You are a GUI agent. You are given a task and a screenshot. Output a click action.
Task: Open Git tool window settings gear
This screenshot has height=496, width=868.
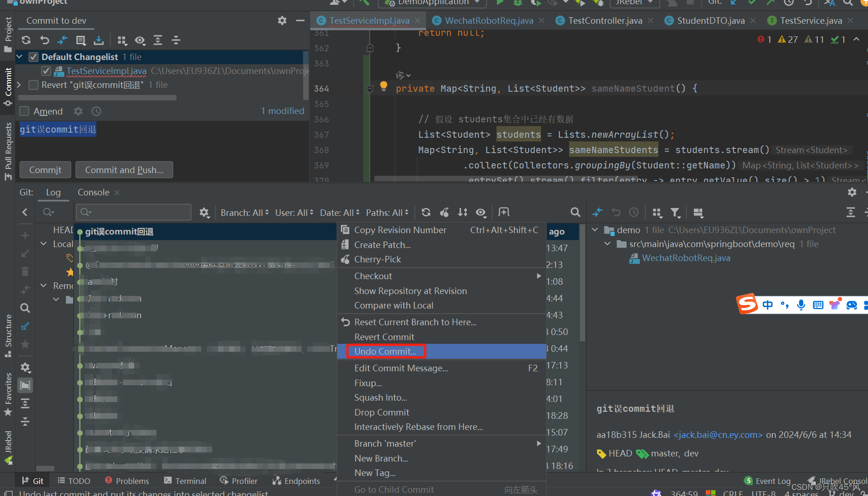click(x=852, y=192)
